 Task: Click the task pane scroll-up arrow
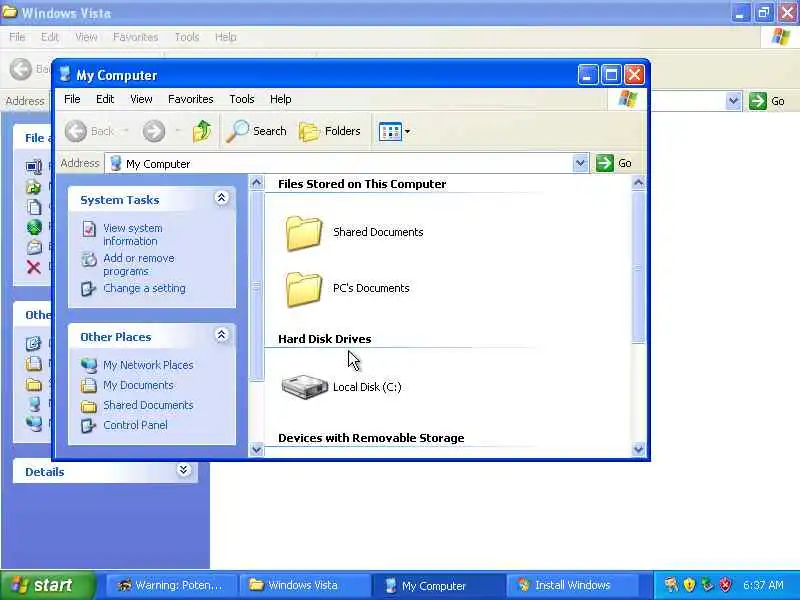(257, 182)
